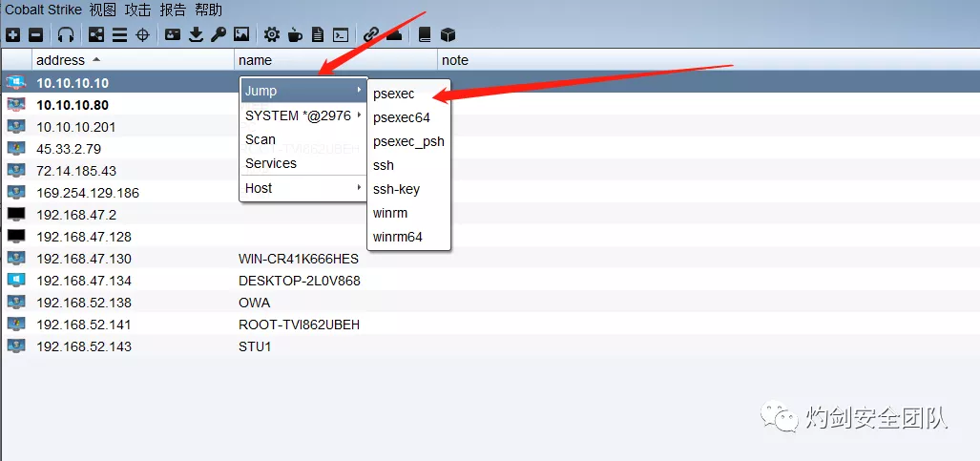Click the Connect to team server plus icon
The image size is (980, 461).
pos(12,34)
